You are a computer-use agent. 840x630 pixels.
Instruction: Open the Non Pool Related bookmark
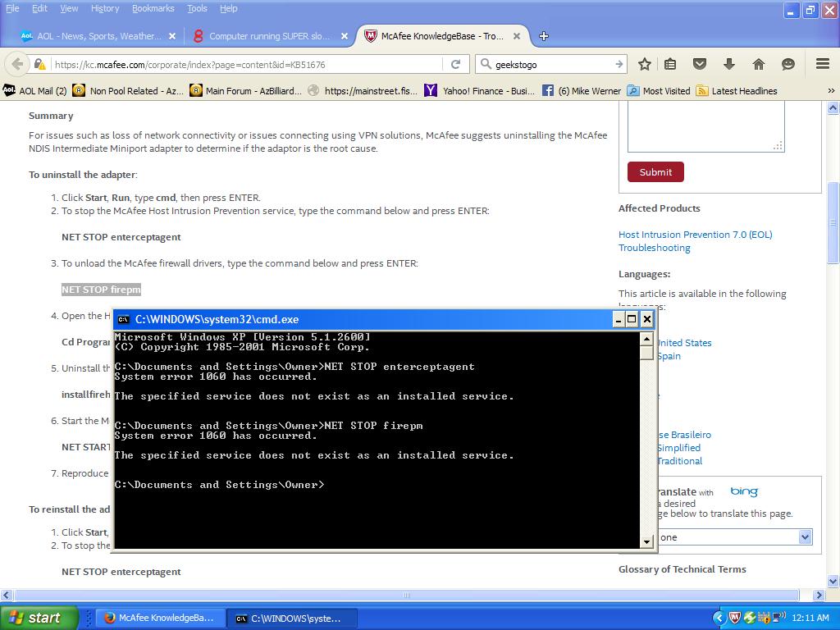[128, 90]
